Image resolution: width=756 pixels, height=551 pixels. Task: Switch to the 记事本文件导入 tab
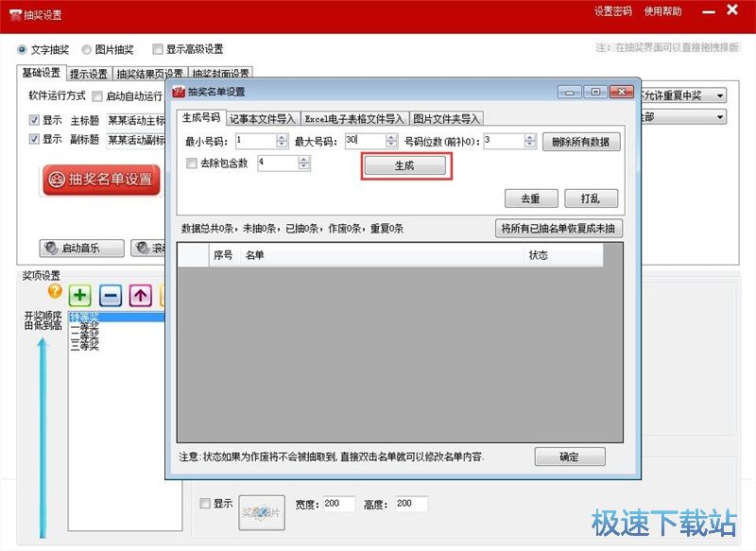263,118
